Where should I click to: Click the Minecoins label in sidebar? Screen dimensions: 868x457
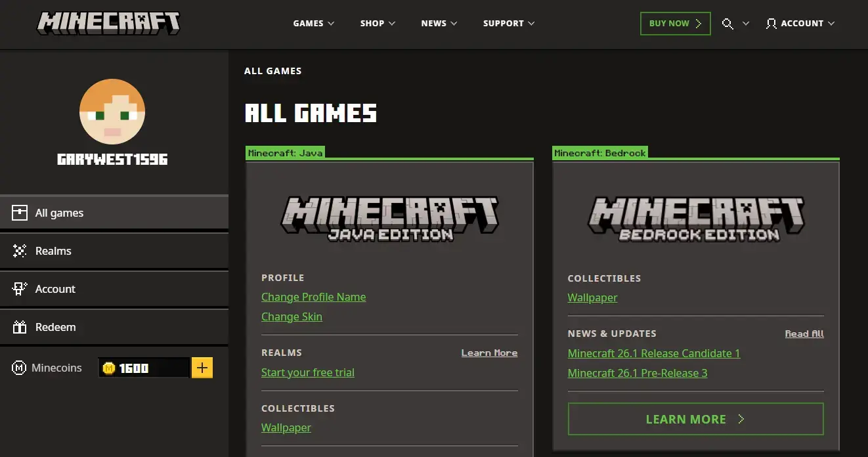click(x=56, y=368)
